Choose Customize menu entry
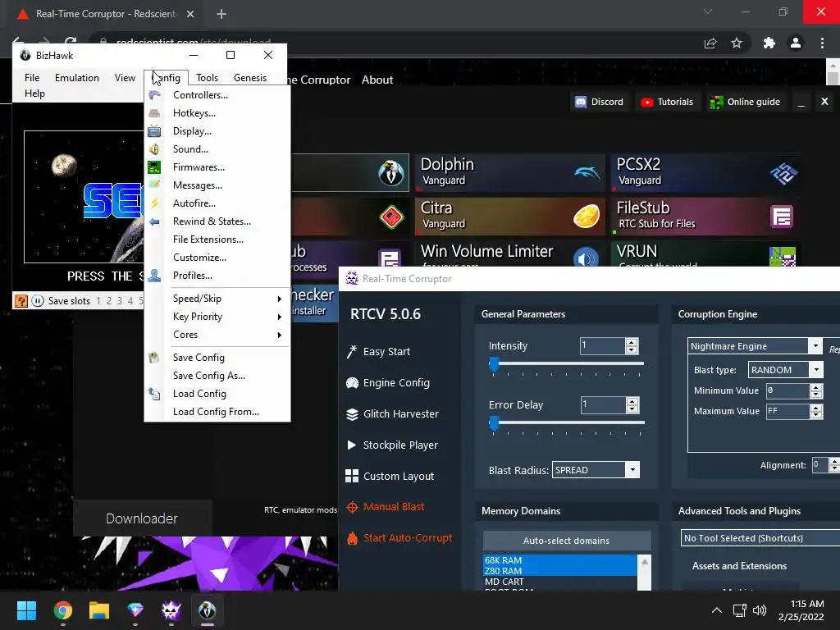Image resolution: width=840 pixels, height=630 pixels. [217, 258]
